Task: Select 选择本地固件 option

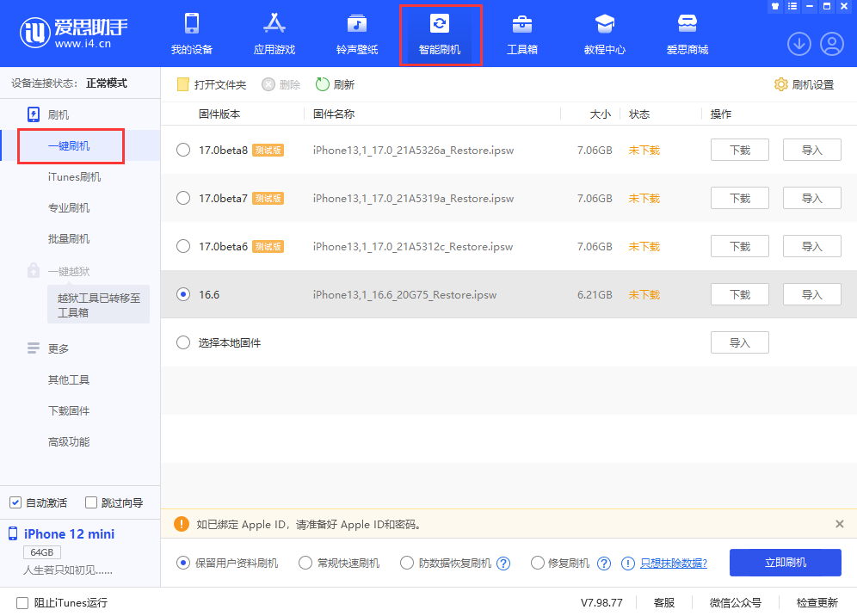Action: coord(182,342)
